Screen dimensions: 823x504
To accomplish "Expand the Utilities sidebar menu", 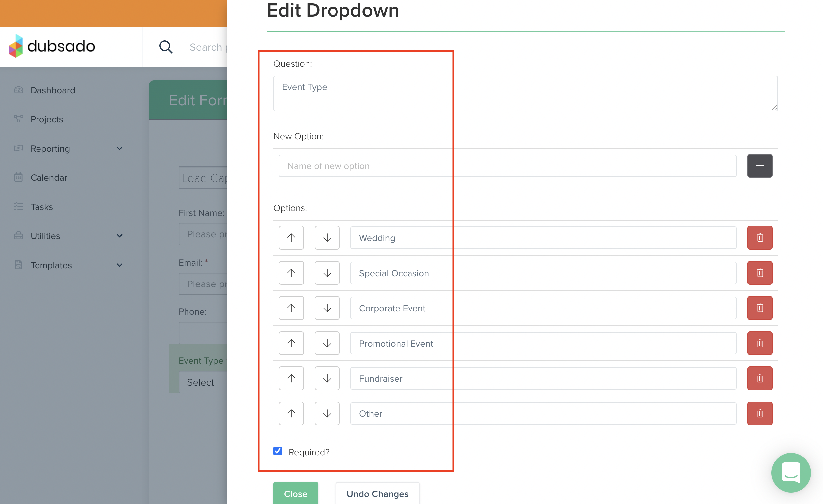I will (x=119, y=236).
